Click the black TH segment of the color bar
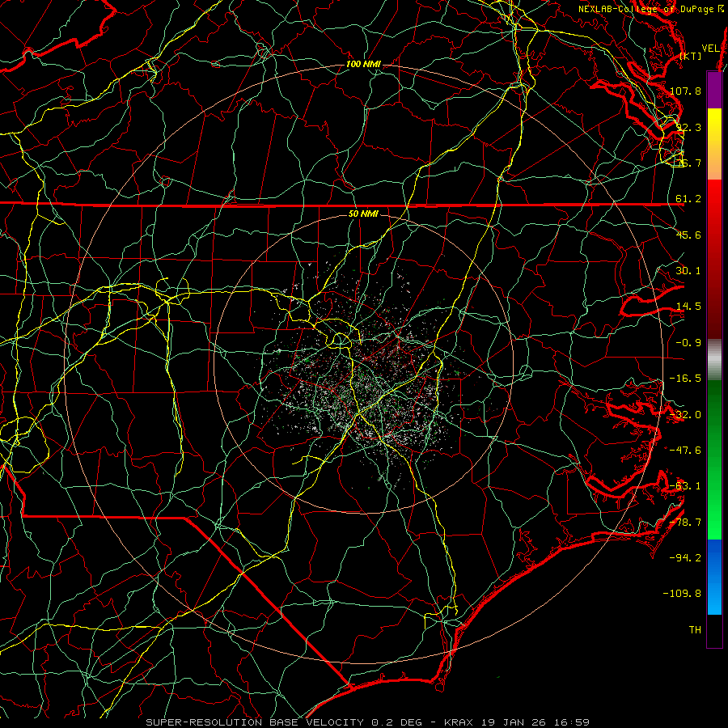 (714, 630)
